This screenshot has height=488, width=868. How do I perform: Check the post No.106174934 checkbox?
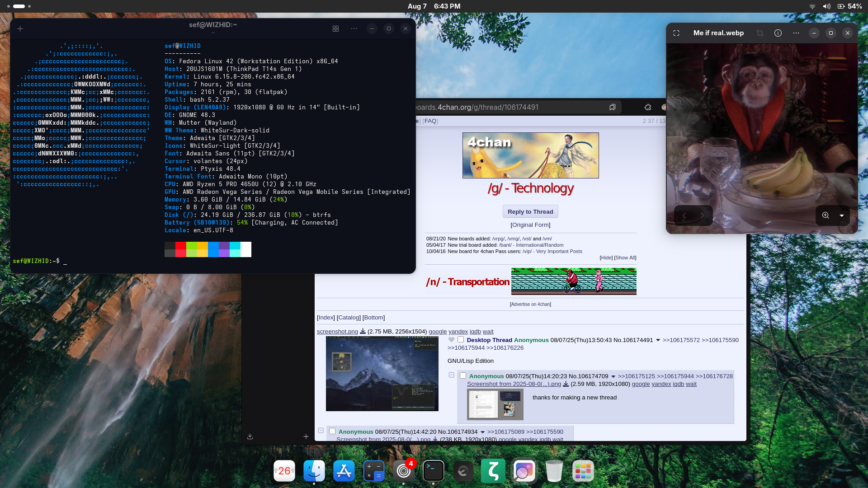pyautogui.click(x=332, y=431)
